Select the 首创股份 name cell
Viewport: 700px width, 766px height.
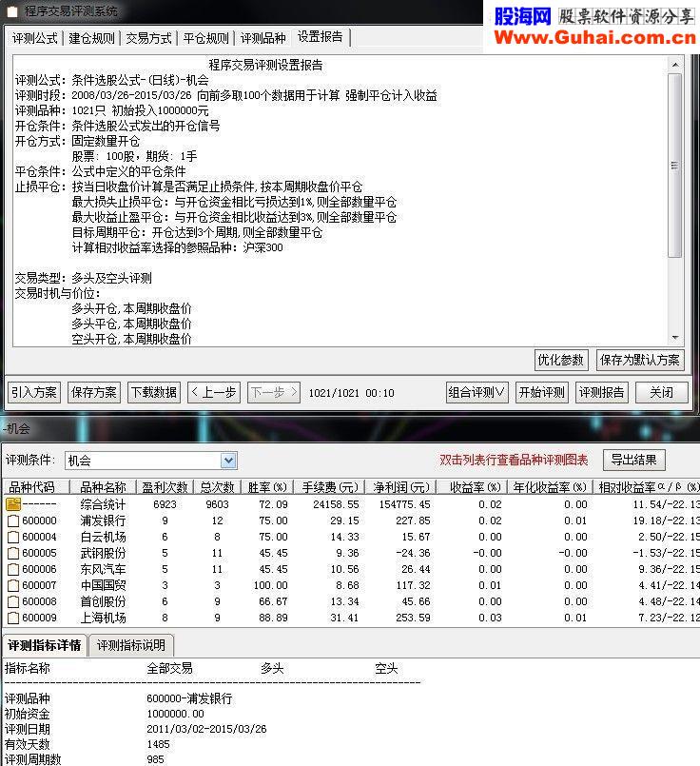click(x=103, y=601)
